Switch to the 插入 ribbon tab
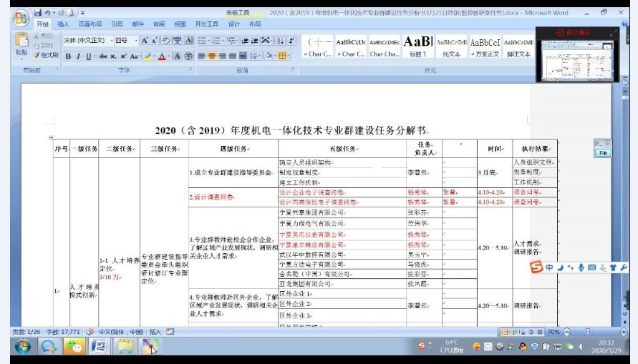 click(x=64, y=24)
